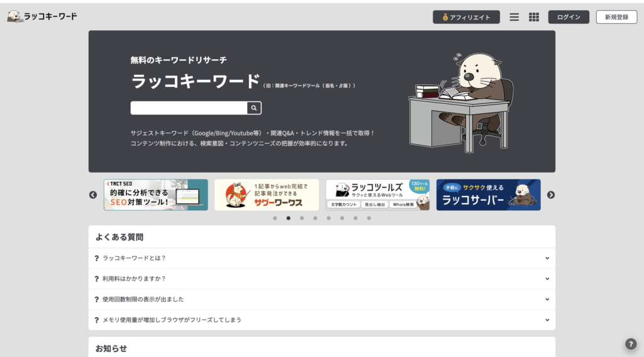Screen dimensions: 644x357
Task: Open the help question mark icon
Action: (631, 344)
